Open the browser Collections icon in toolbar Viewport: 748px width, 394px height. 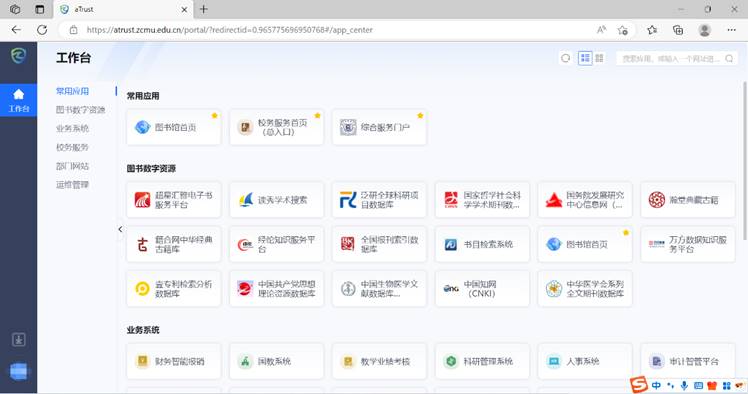click(678, 30)
